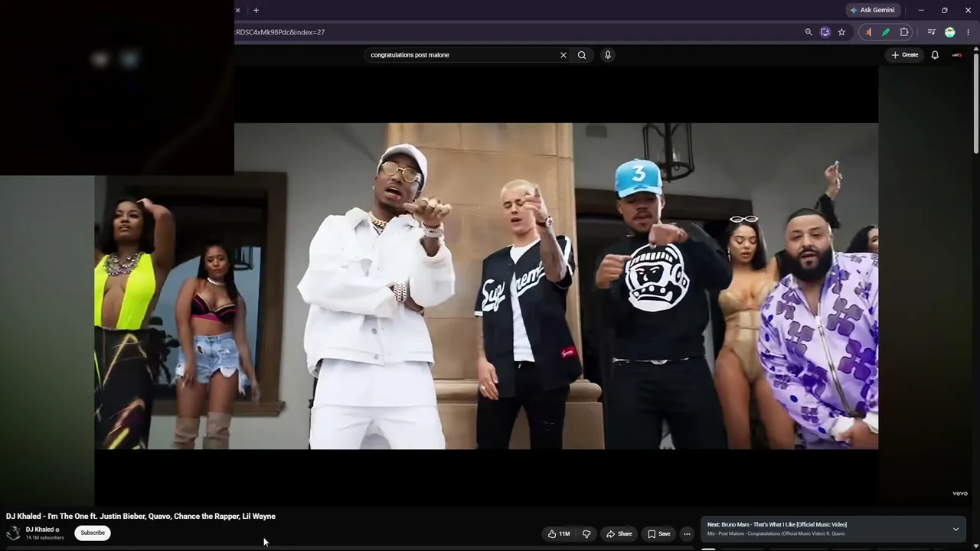Open the browser zoom magnifier icon
This screenshot has width=980, height=551.
[x=808, y=32]
